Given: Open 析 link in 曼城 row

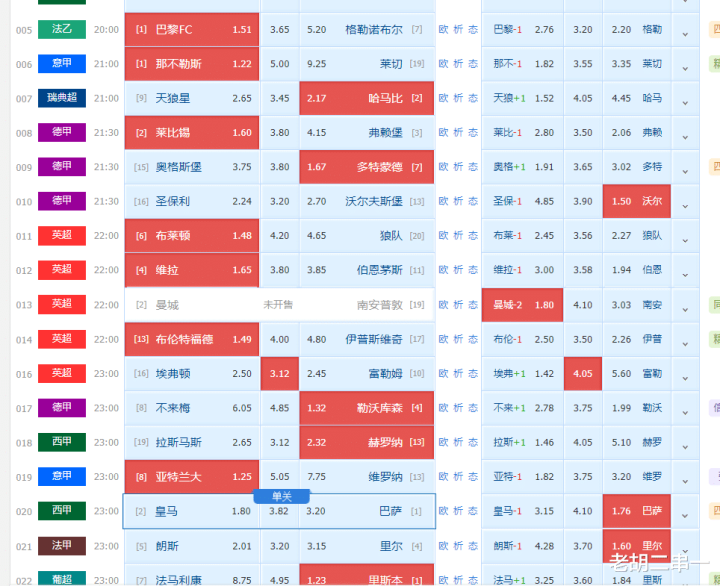Looking at the screenshot, I should 458,305.
